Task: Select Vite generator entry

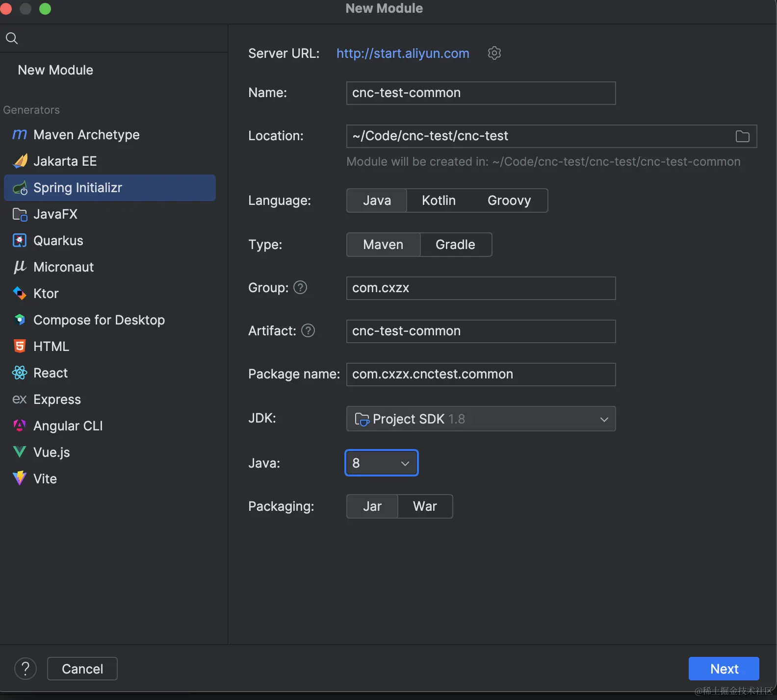Action: (x=110, y=479)
